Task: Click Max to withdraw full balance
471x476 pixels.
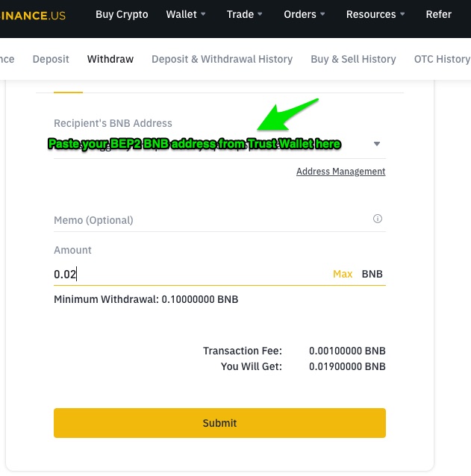Action: (x=343, y=274)
